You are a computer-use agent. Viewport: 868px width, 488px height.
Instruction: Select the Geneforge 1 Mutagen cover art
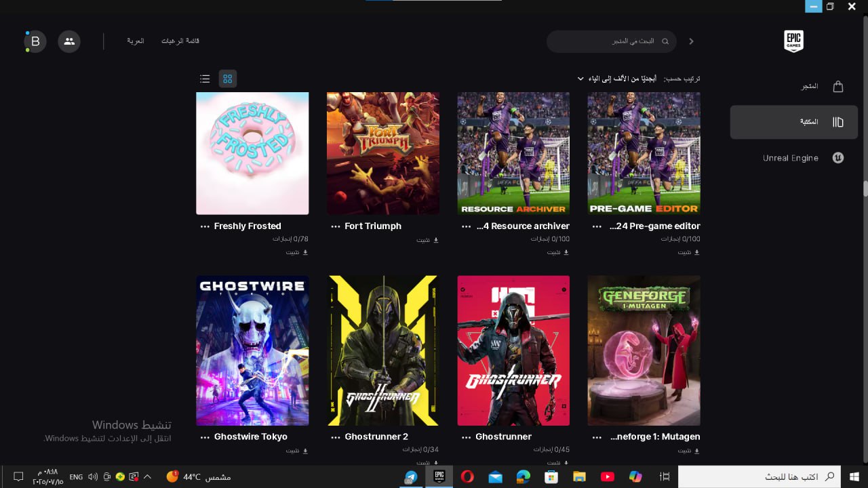click(644, 350)
